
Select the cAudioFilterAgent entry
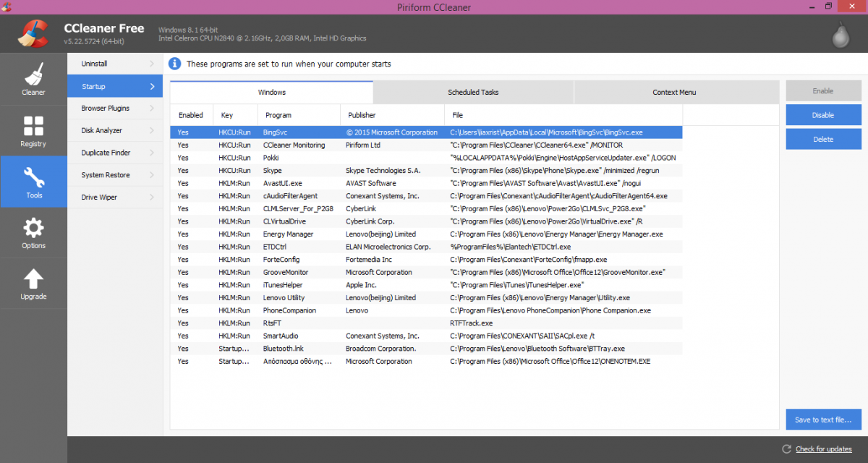[426, 196]
